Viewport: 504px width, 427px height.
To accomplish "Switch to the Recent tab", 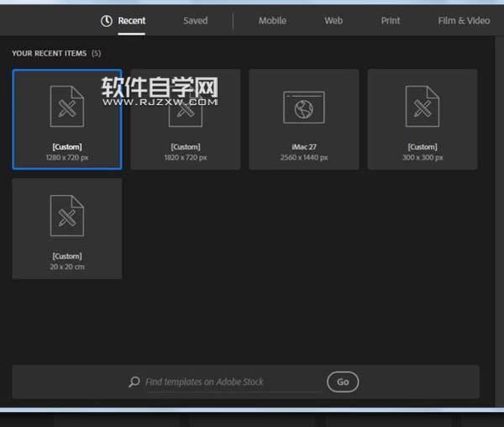I will 132,21.
